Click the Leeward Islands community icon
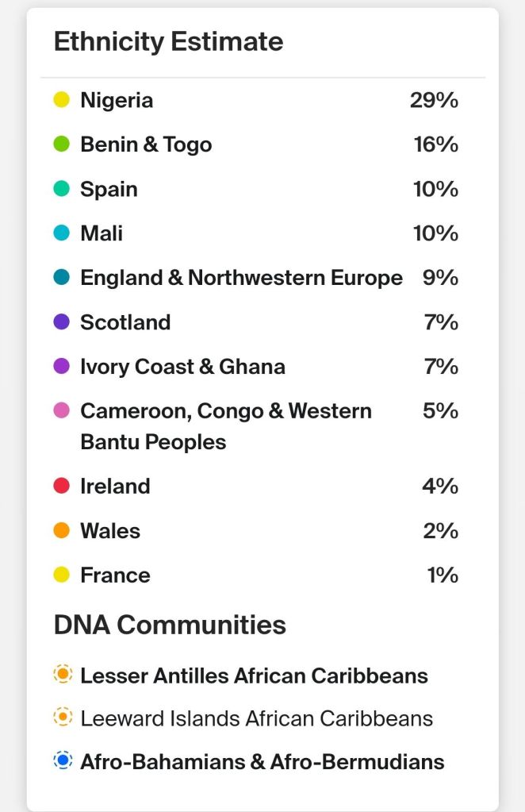The image size is (525, 812). tap(63, 718)
